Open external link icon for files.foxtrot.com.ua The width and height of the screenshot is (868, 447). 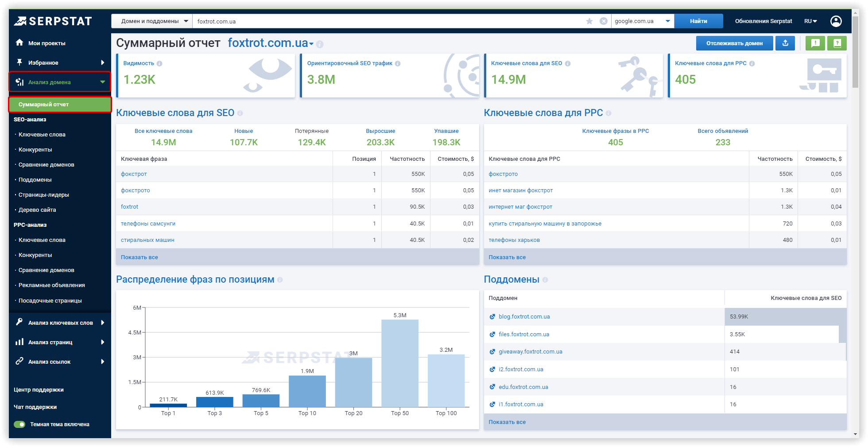[492, 334]
